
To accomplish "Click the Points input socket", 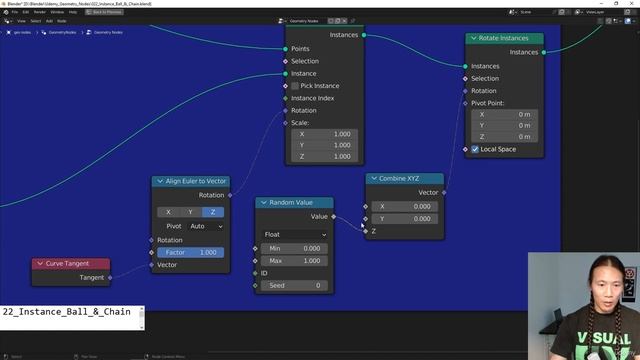I will [285, 49].
